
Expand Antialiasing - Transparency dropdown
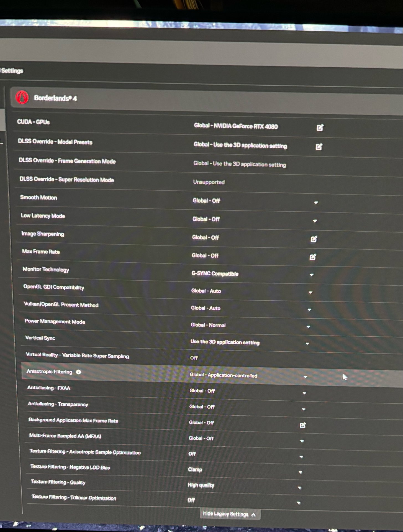click(x=304, y=409)
